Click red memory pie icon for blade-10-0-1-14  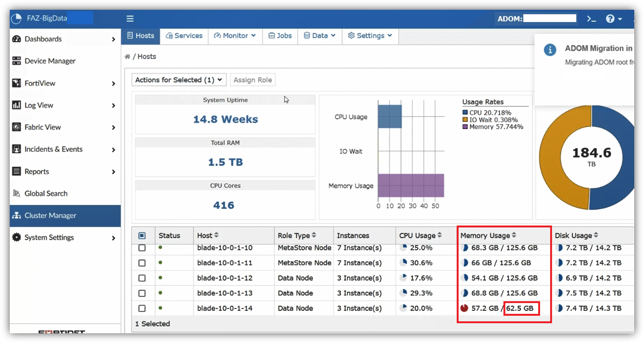pos(464,308)
